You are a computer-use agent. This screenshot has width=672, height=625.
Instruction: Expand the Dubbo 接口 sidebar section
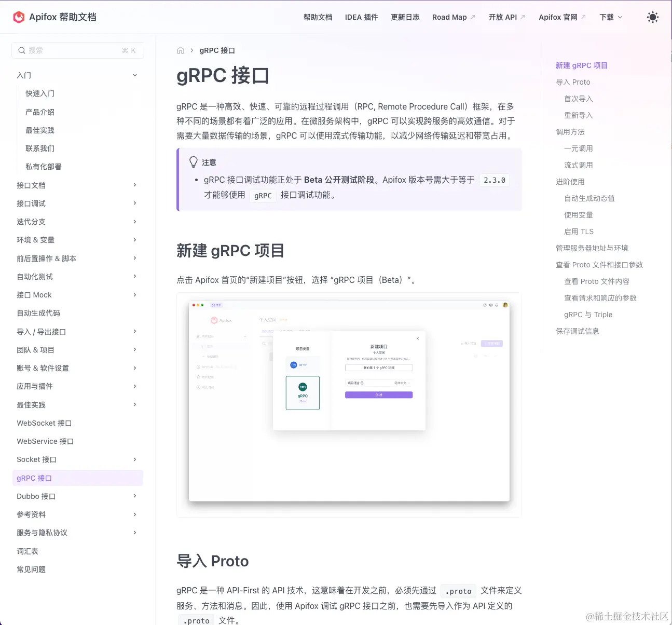(x=78, y=496)
